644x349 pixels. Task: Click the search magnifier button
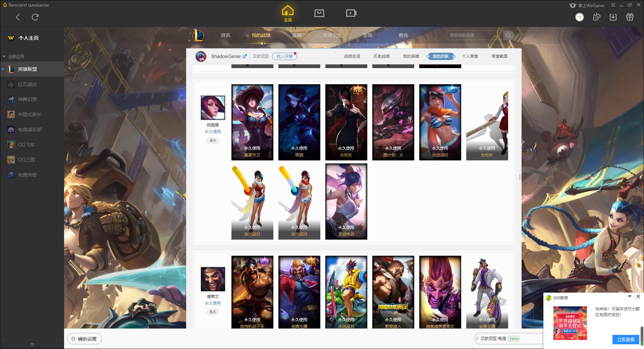(x=508, y=35)
